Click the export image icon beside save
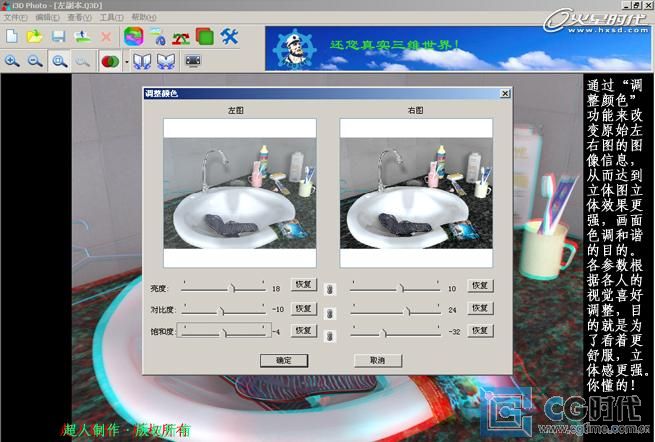 click(82, 36)
